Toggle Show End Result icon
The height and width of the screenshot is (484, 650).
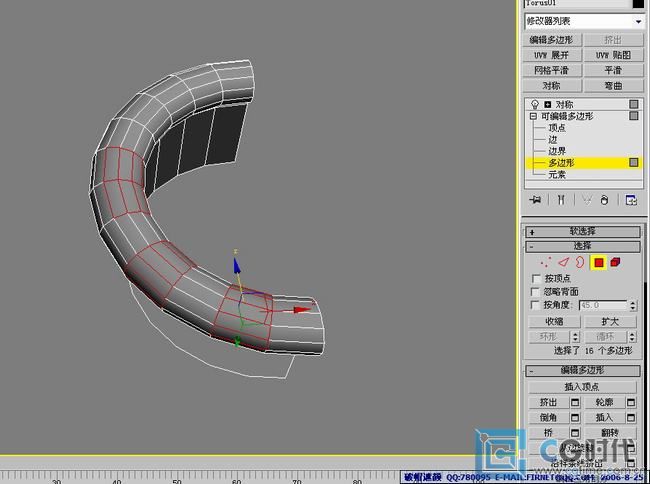[x=561, y=200]
